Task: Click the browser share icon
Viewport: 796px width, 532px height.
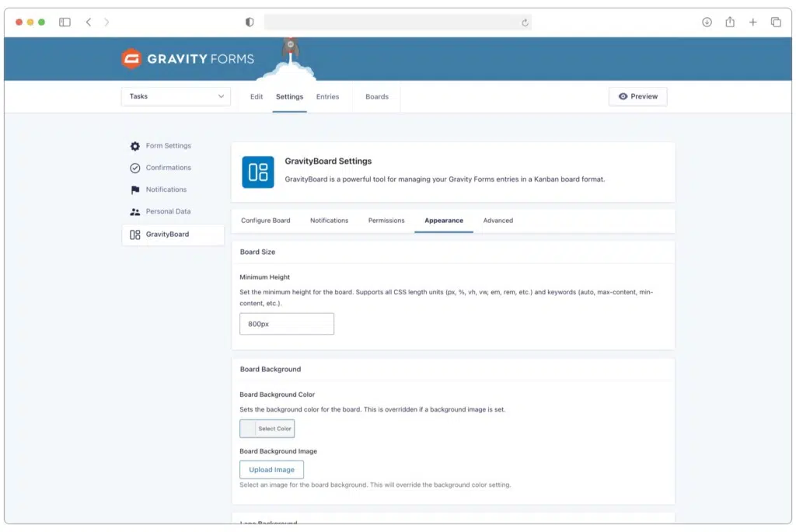Action: pyautogui.click(x=730, y=22)
